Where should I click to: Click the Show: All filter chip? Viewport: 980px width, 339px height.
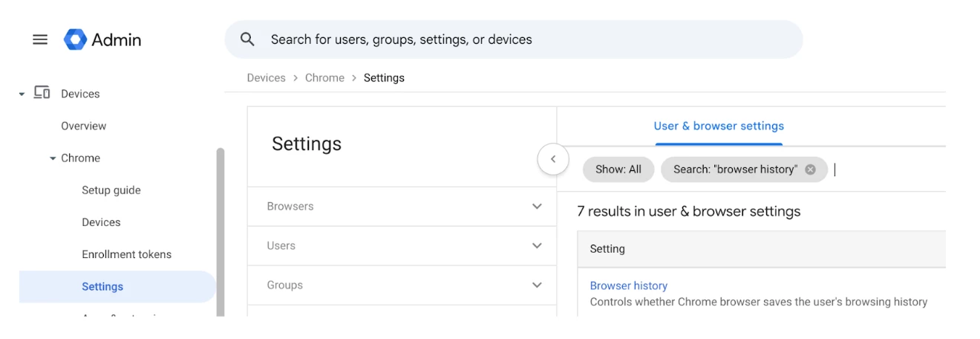click(x=618, y=169)
